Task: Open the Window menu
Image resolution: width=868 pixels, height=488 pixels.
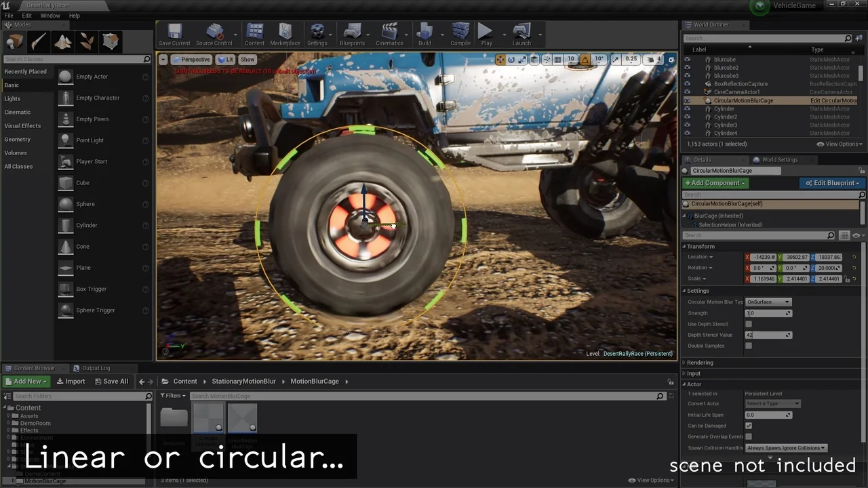Action: (50, 15)
